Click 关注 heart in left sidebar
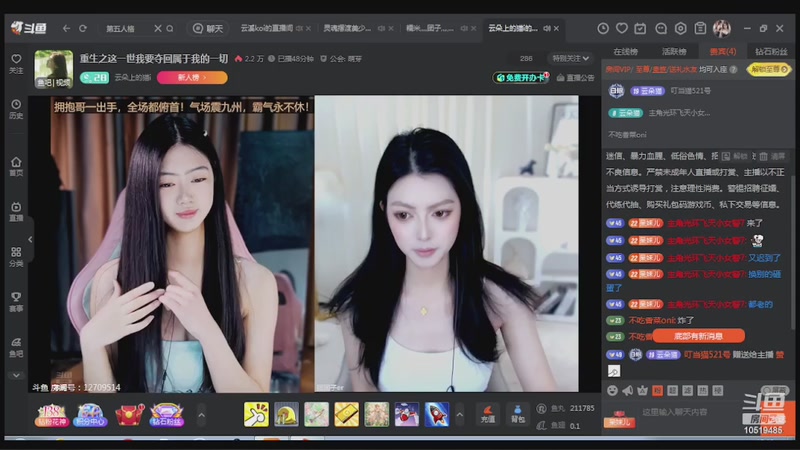 (x=16, y=64)
